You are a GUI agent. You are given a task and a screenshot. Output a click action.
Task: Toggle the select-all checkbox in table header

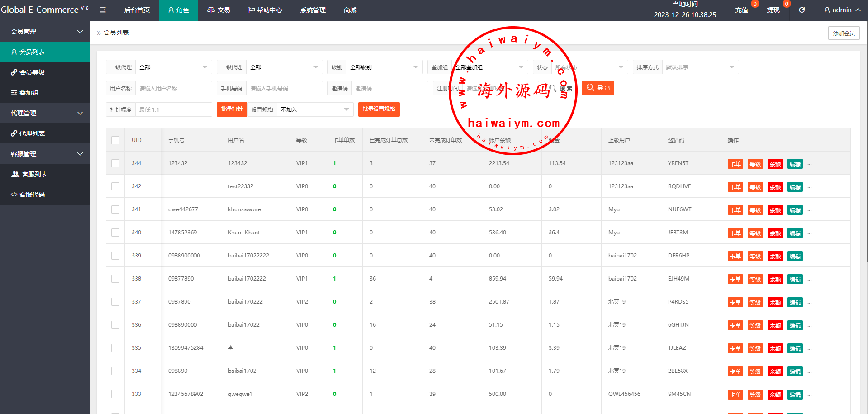pos(115,140)
